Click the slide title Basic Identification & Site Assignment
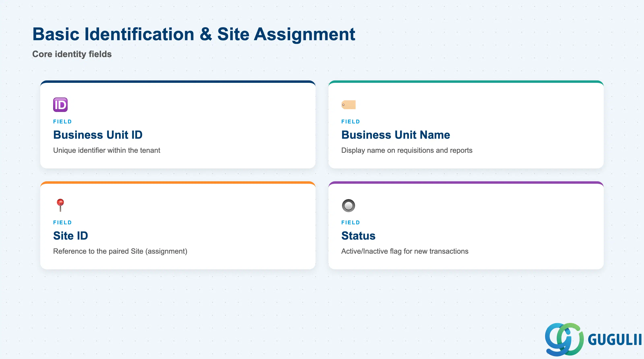The image size is (644, 359). click(x=194, y=34)
